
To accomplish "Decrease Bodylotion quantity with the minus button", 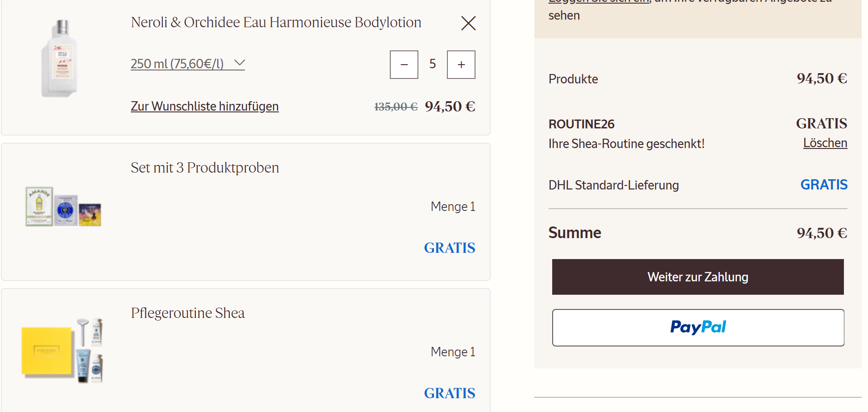I will 404,65.
